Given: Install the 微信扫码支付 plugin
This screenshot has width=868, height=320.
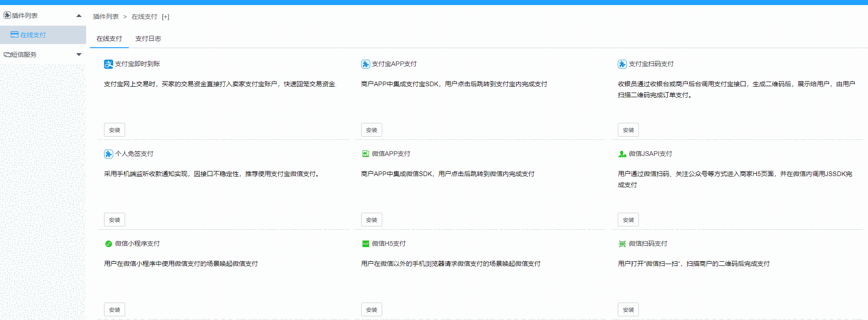Looking at the screenshot, I should [x=628, y=309].
